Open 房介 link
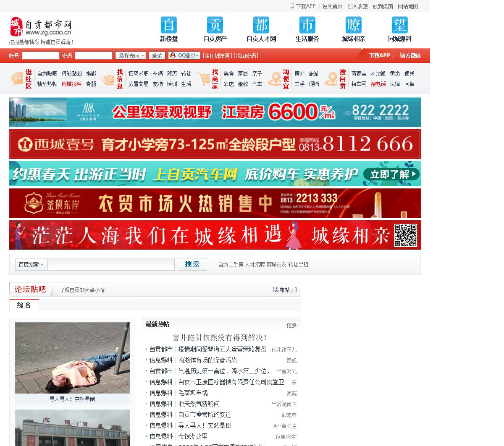 point(299,73)
